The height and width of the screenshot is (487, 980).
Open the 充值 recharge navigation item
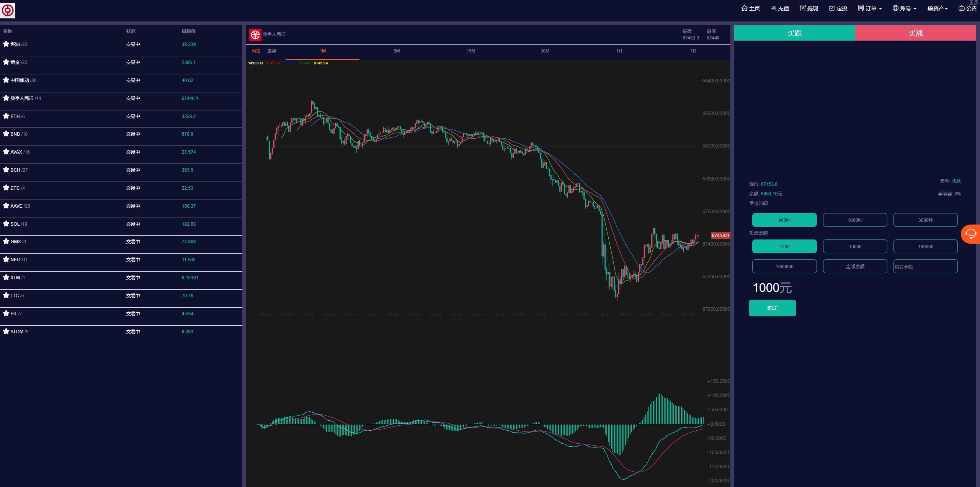pos(780,8)
